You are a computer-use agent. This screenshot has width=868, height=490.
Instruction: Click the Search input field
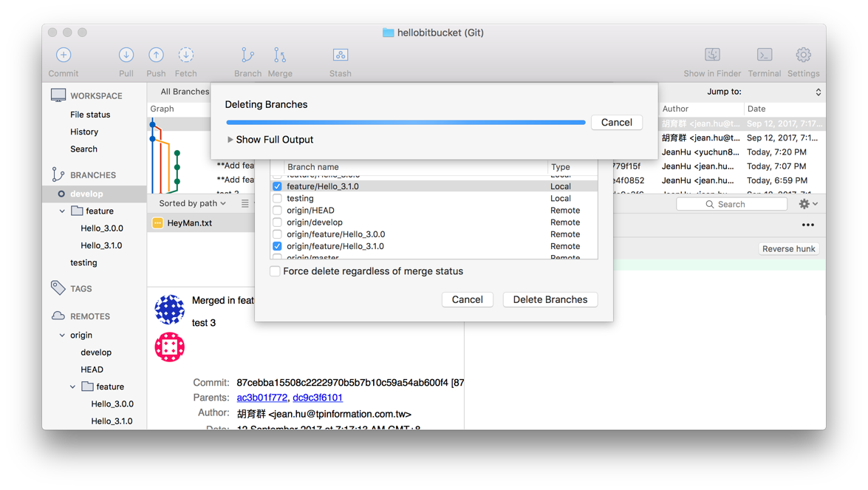(731, 204)
